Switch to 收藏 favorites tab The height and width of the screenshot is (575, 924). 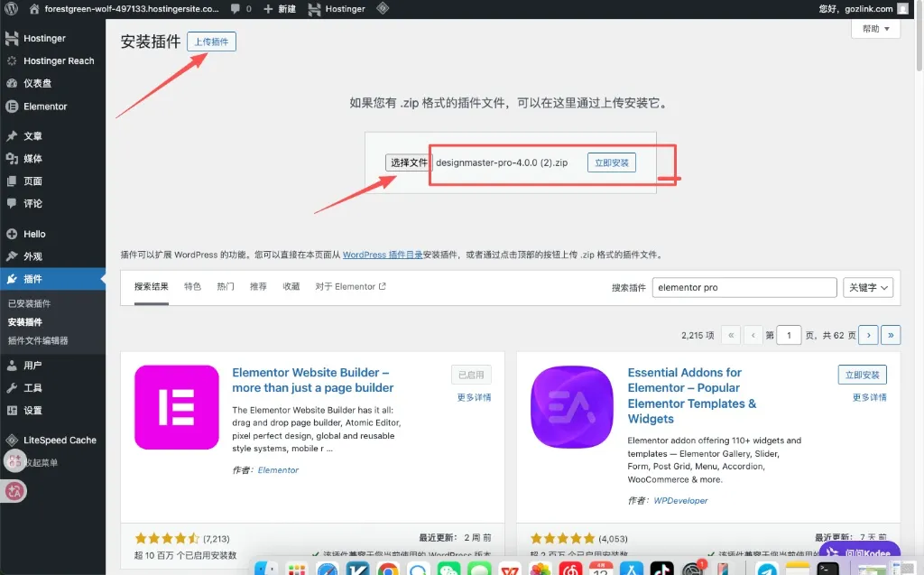point(291,287)
